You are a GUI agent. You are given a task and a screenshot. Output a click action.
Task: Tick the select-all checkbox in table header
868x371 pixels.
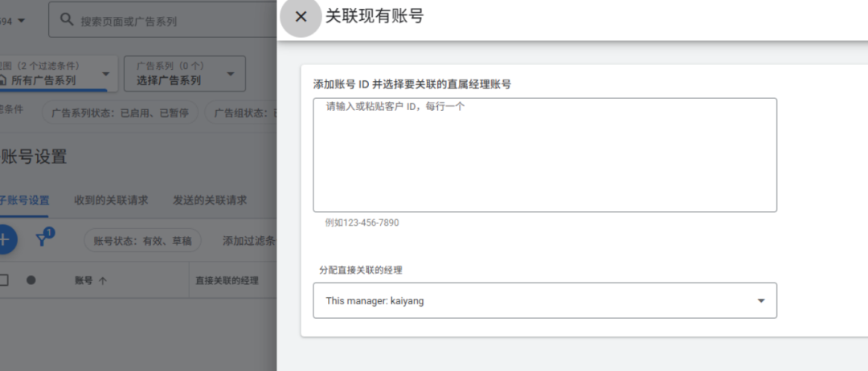3,279
